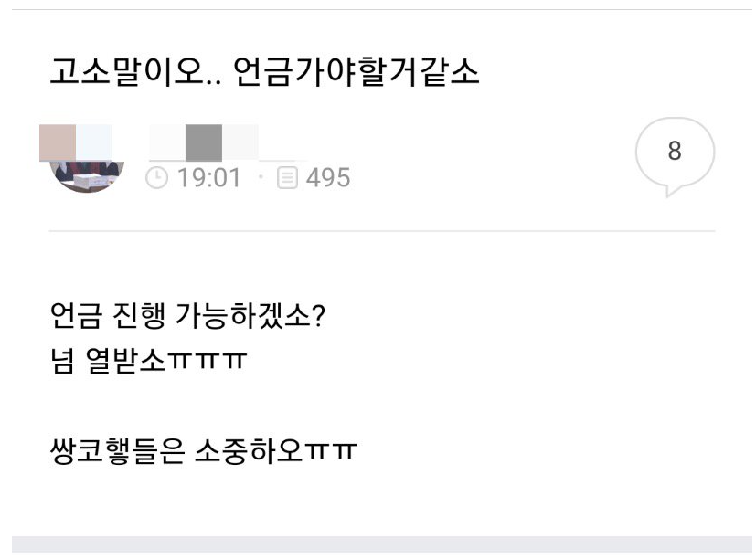The height and width of the screenshot is (559, 756).
Task: Click the 495 view count number
Action: tap(328, 178)
